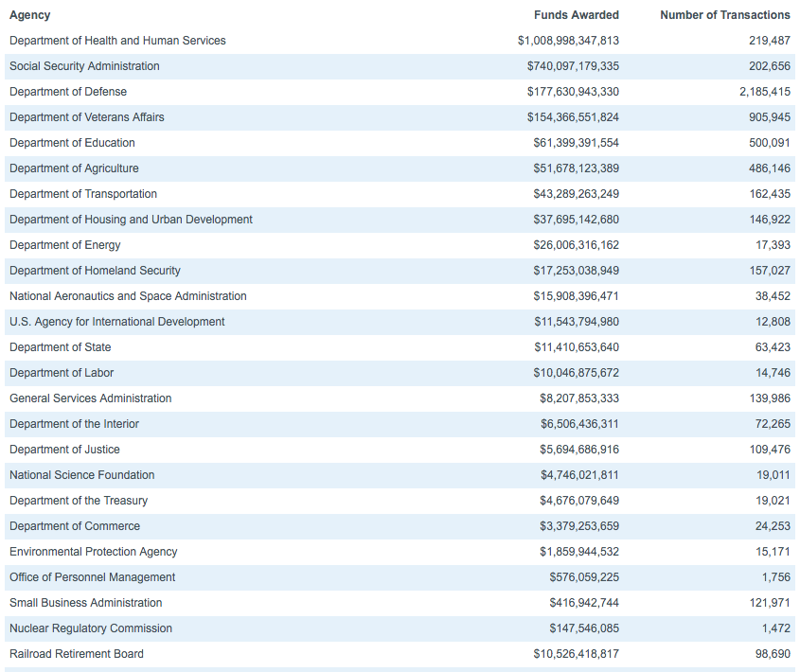Select the $4,746,021,811 amount
Screen dimensions: 800x672
click(579, 474)
